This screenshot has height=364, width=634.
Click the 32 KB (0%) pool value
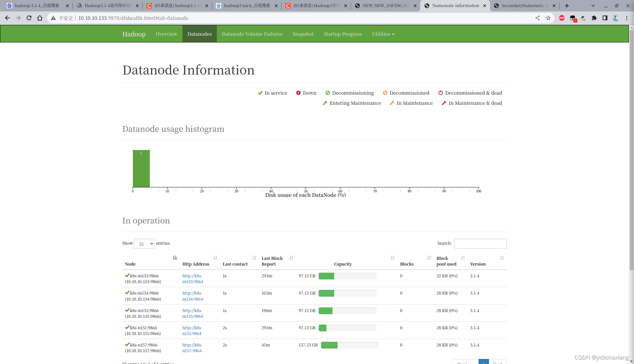[x=447, y=276]
